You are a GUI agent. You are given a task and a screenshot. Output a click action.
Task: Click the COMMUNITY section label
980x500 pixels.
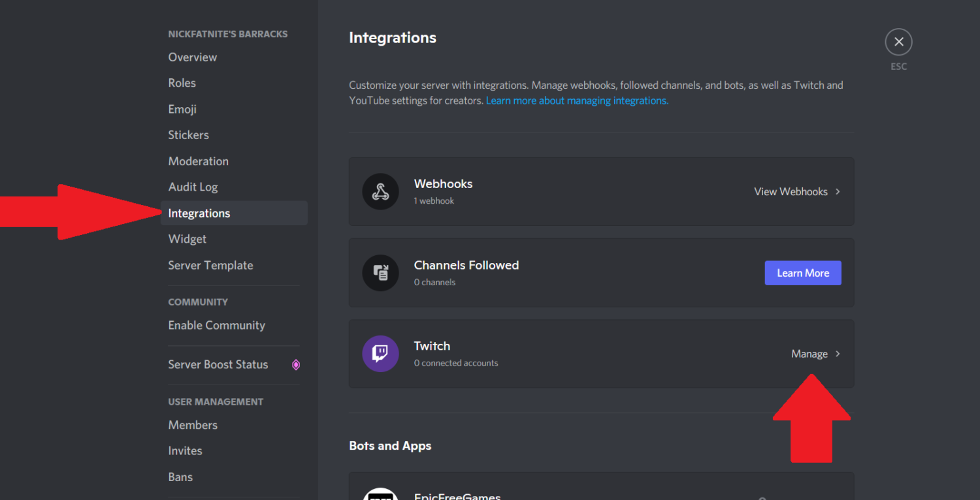[x=198, y=302]
